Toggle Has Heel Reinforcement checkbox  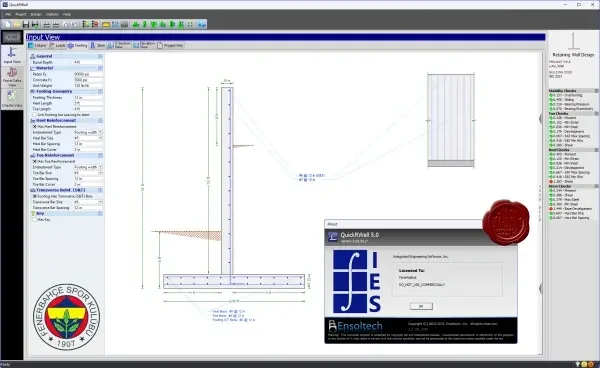(34, 126)
